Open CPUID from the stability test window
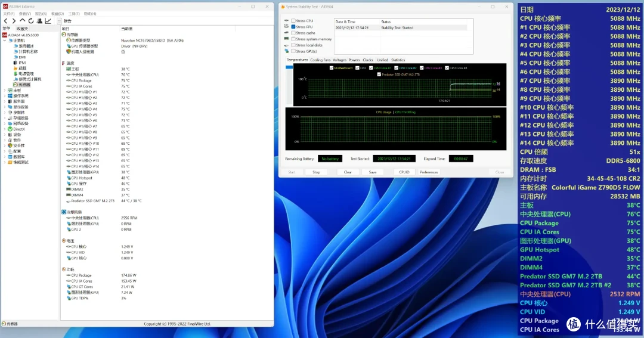644x338 pixels. pos(404,172)
